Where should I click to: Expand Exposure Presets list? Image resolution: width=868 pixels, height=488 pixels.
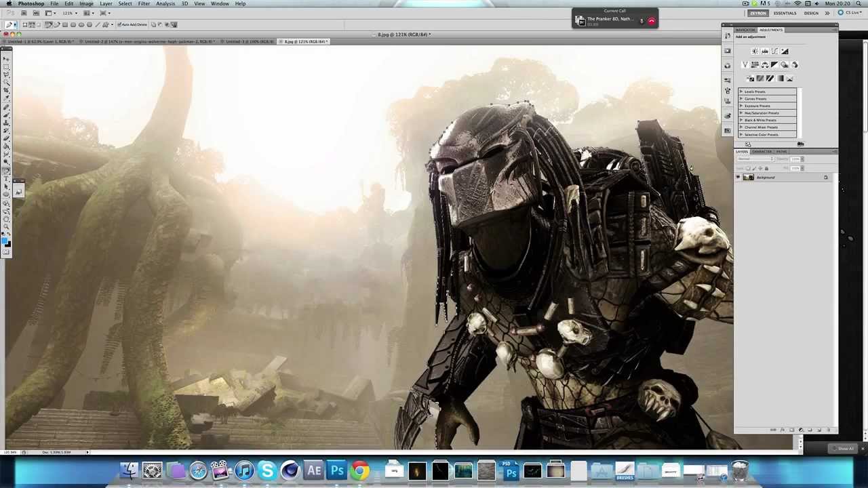(741, 106)
